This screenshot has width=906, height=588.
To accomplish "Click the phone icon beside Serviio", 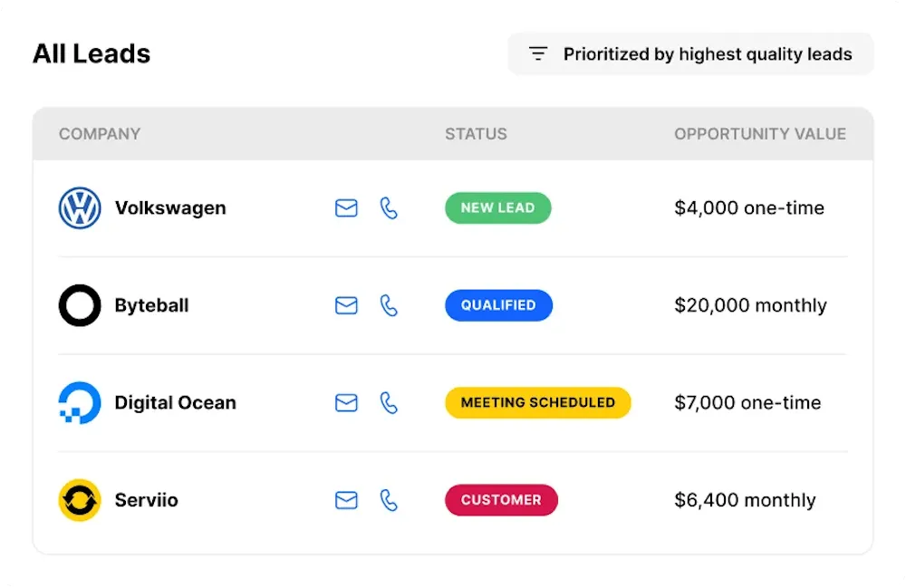I will 390,499.
